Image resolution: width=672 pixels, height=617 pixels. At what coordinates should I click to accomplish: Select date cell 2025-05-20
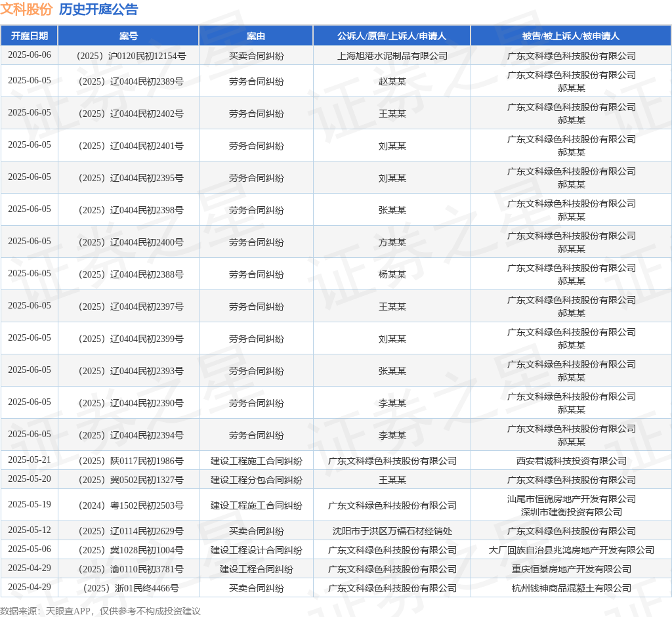(x=29, y=479)
